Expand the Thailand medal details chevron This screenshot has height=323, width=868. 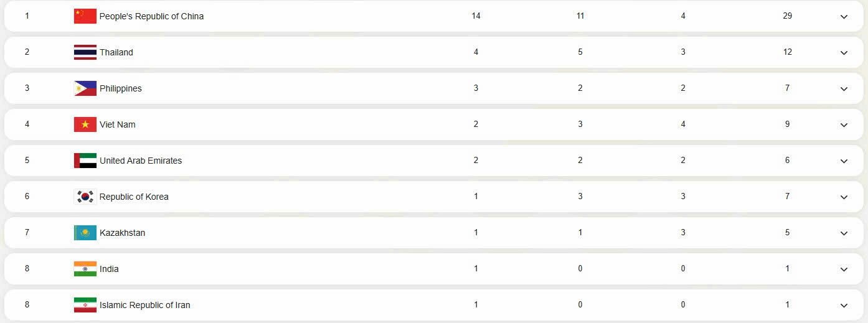pos(844,53)
